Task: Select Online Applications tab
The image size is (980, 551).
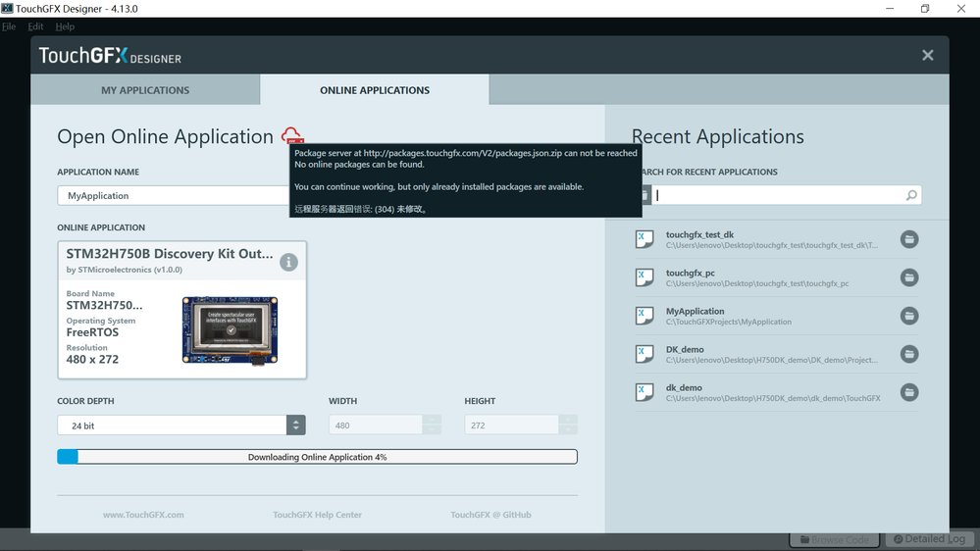Action: 375,90
